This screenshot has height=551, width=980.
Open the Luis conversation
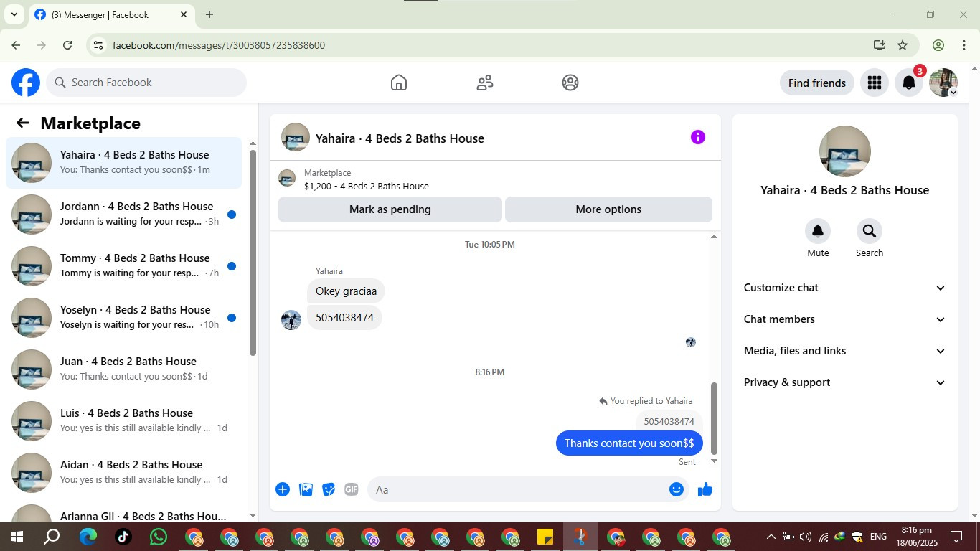[124, 421]
